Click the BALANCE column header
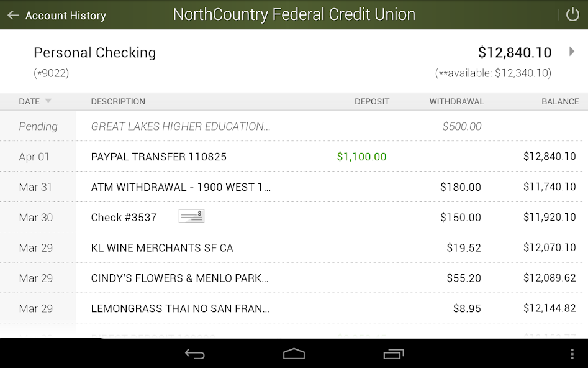 [560, 101]
